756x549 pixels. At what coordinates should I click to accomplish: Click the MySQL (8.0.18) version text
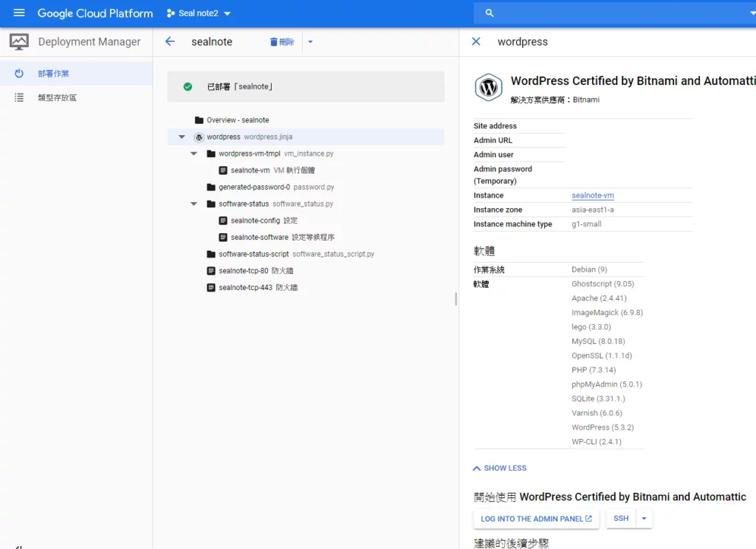click(x=598, y=341)
